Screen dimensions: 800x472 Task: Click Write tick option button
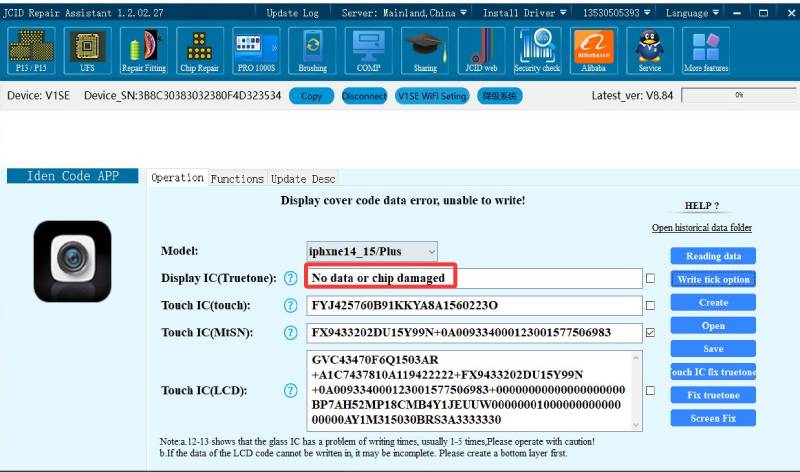pos(713,279)
